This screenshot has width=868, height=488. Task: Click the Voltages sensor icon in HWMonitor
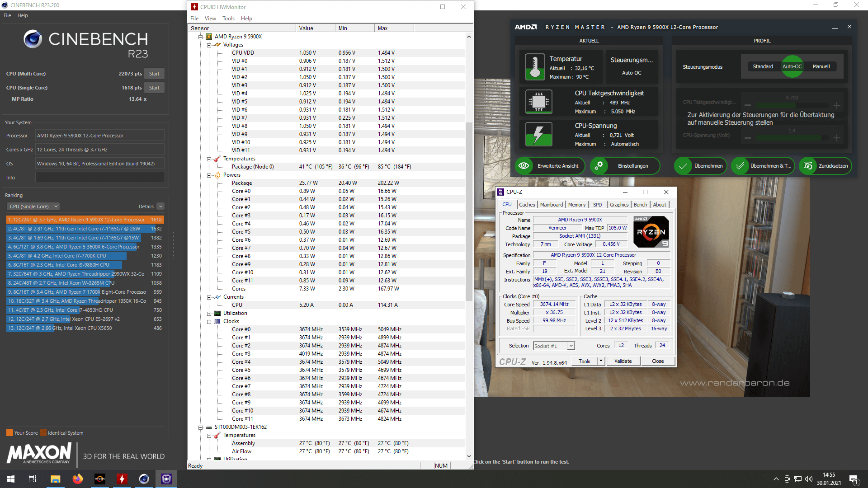point(217,45)
